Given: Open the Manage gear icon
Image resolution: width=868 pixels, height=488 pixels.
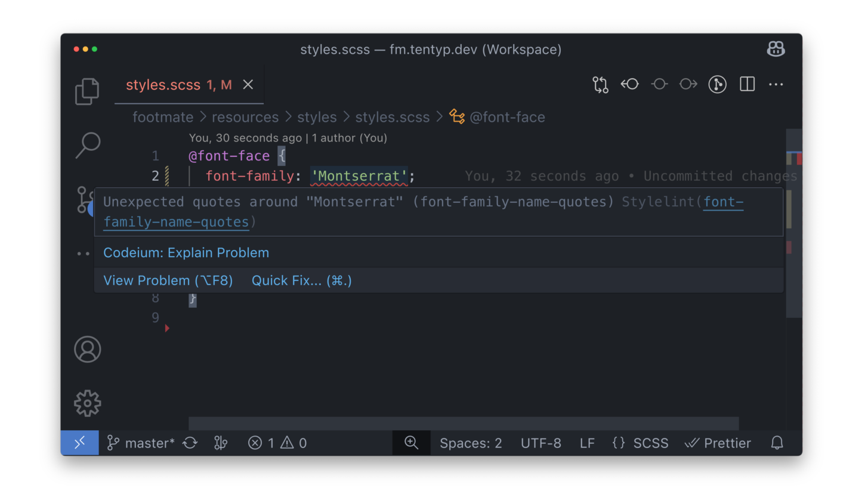Looking at the screenshot, I should (x=88, y=404).
